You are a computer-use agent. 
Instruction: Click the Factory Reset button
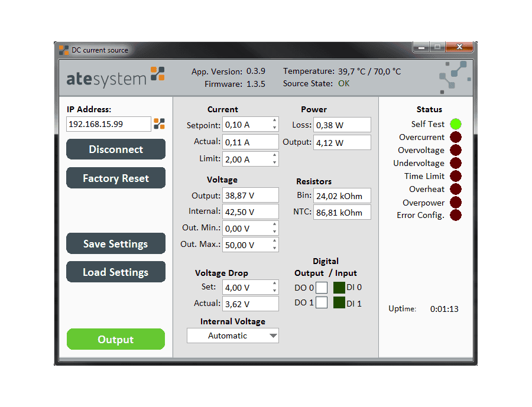(x=116, y=178)
